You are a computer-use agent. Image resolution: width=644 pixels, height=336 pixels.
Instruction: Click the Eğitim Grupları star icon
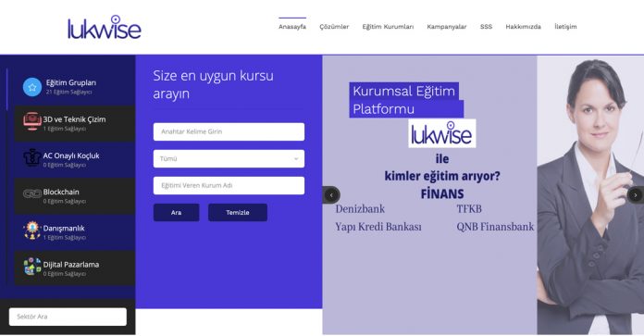tap(32, 87)
